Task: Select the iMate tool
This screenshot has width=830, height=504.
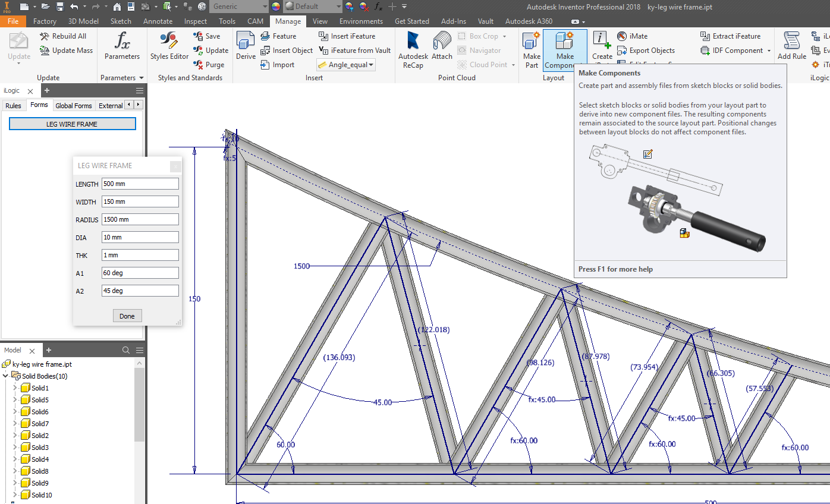Action: 632,36
